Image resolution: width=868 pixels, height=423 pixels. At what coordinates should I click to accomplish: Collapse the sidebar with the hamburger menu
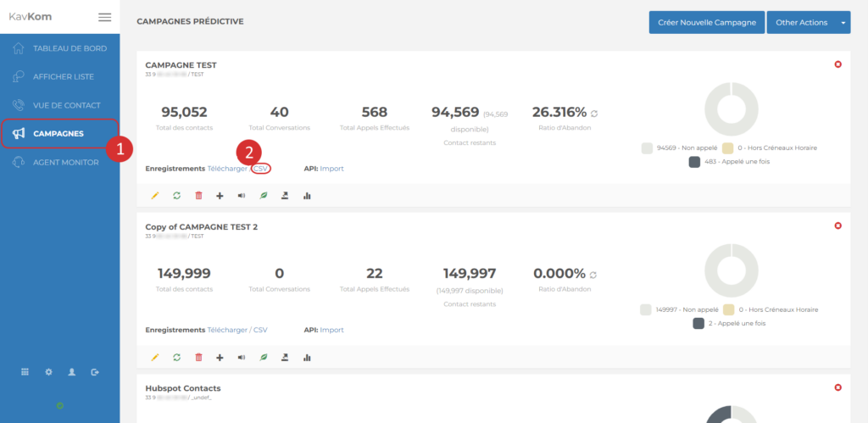click(104, 17)
